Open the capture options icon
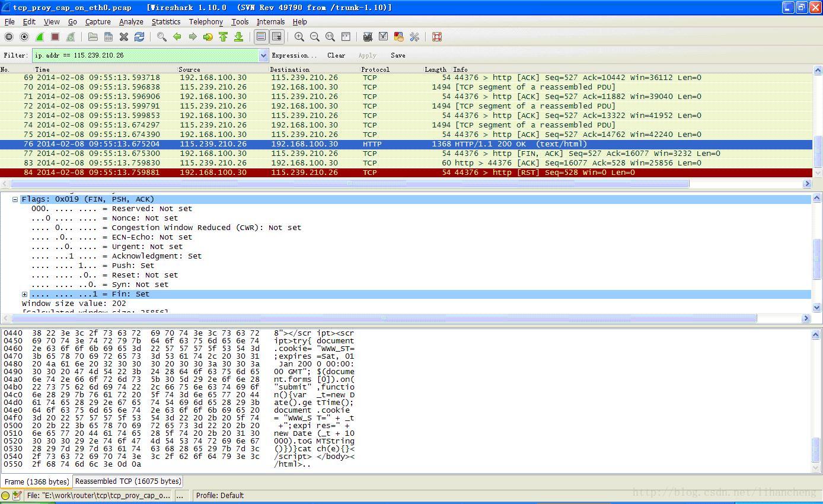 [x=24, y=37]
